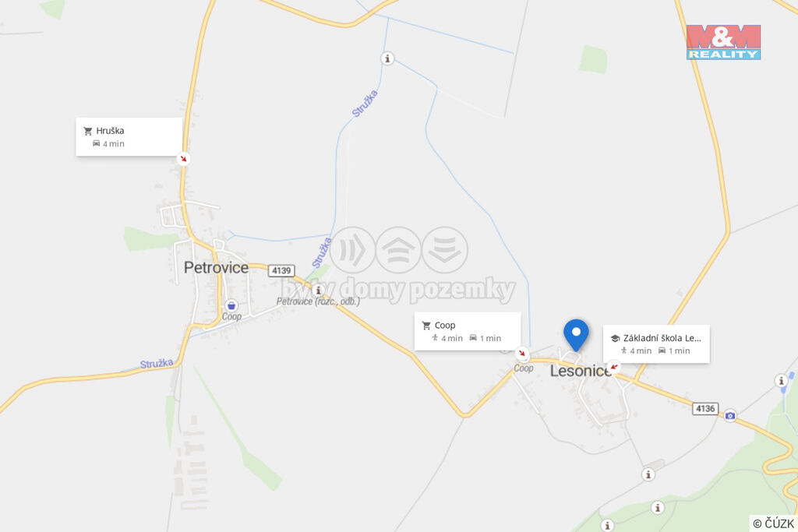Screen dimensions: 798x532
Task: Click the info marker south of Lesonice
Action: (x=648, y=474)
